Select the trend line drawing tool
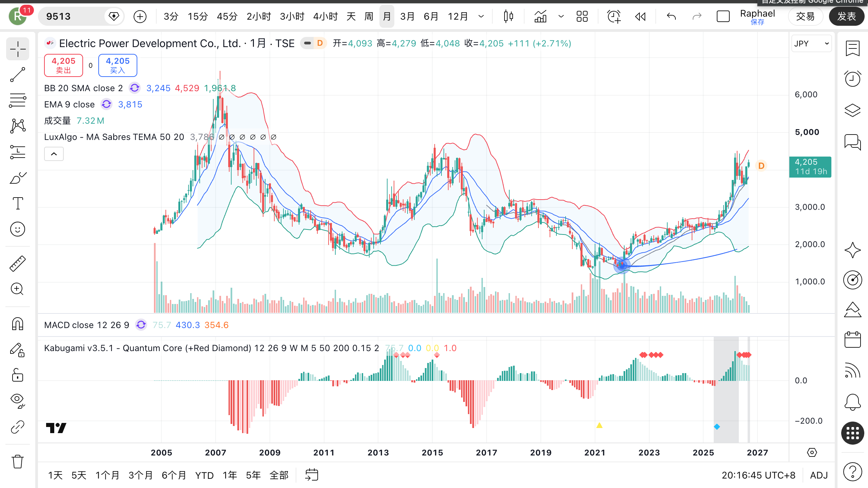868x488 pixels. 18,75
